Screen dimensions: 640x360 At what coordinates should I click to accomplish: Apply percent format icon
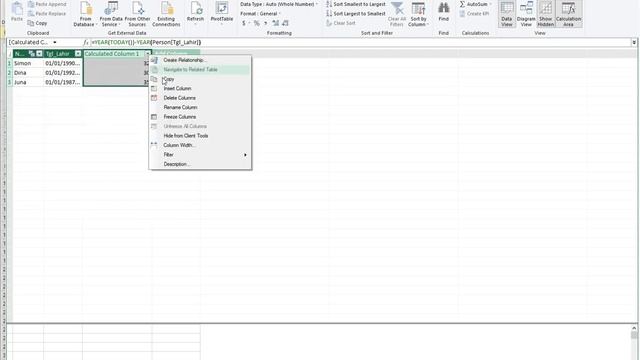coord(256,23)
